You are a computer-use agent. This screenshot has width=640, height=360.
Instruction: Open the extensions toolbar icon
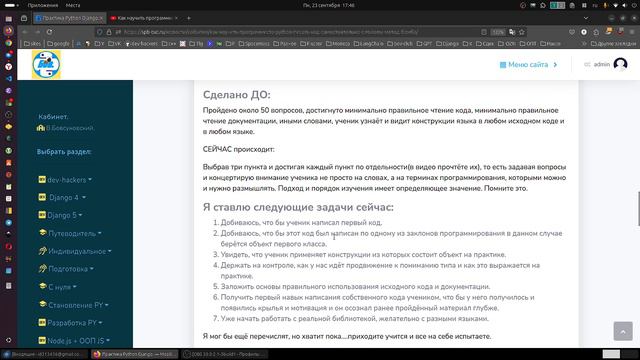pos(596,32)
